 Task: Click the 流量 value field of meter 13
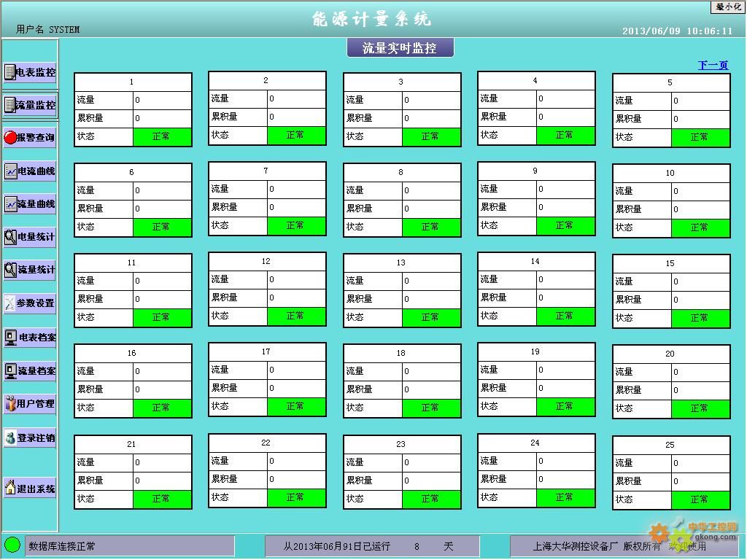pos(431,281)
